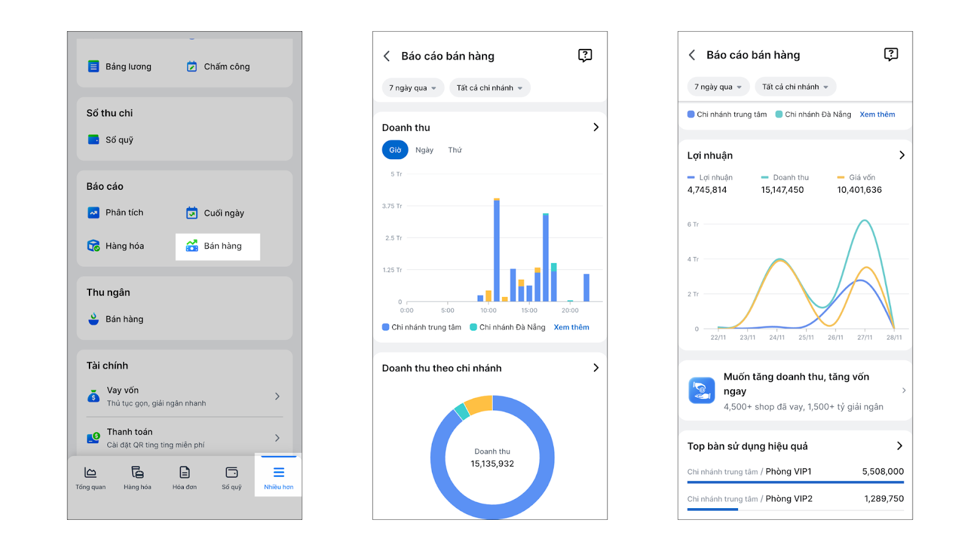The image size is (980, 551).
Task: Switch to Tổng quan bottom tab
Action: 91,478
